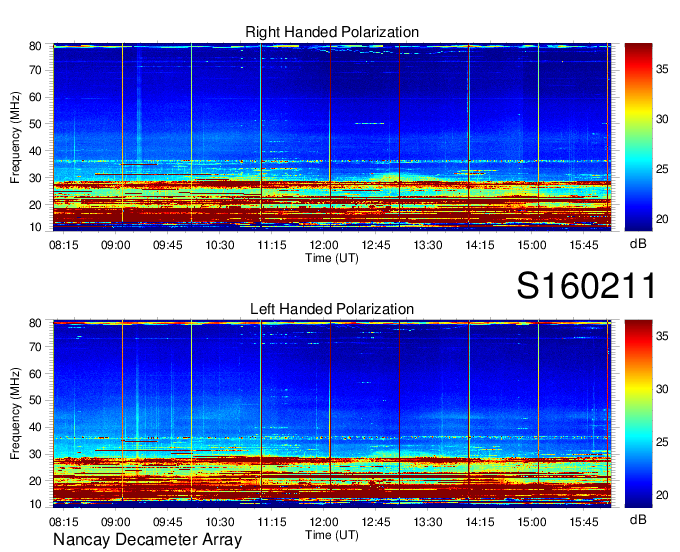The image size is (680, 552).
Task: Click 30 label on Left Handed color bar
Action: [662, 389]
